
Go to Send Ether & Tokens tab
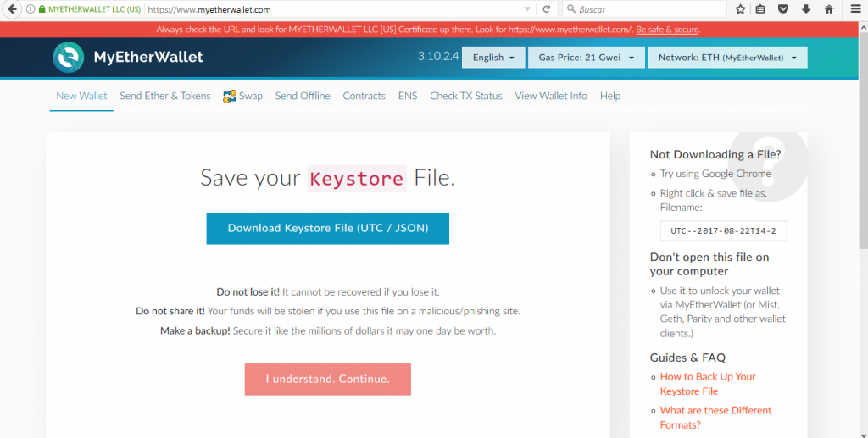click(165, 96)
